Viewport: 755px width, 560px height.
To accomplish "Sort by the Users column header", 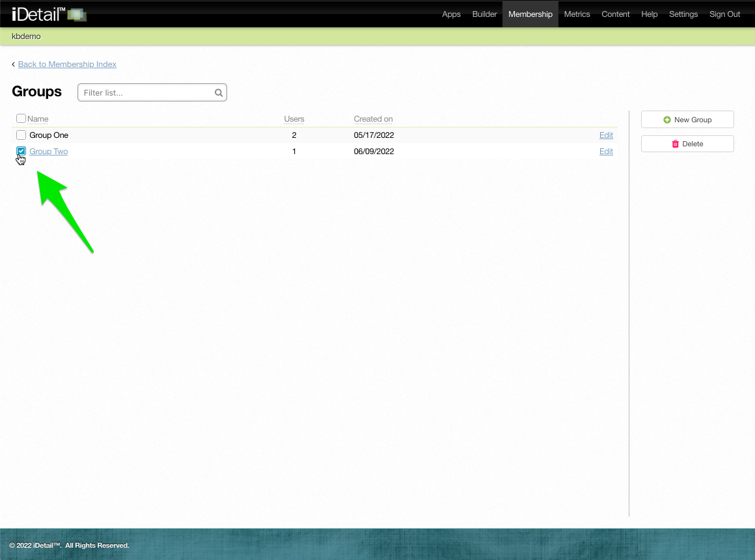I will [294, 119].
